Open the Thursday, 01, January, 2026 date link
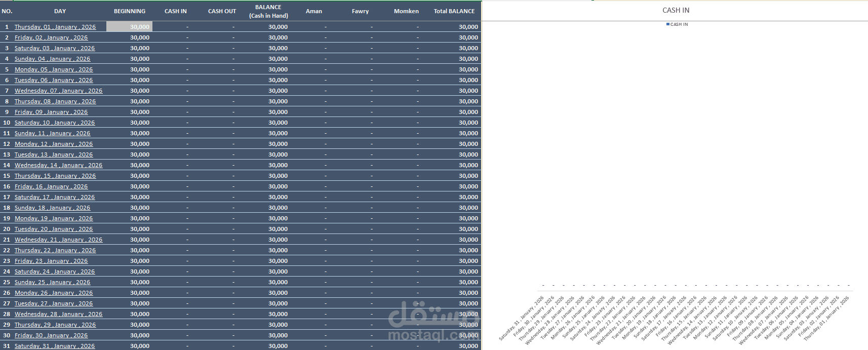Viewport: 868px width, 350px height. point(55,27)
